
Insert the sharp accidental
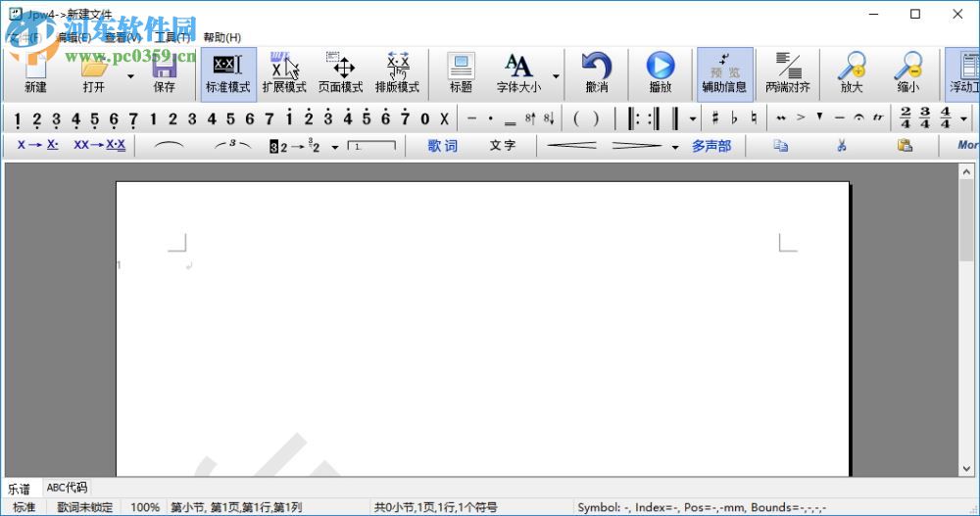click(x=715, y=118)
